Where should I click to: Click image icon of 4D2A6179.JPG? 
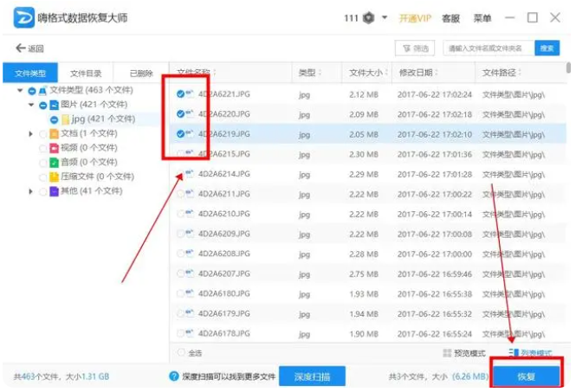click(190, 313)
